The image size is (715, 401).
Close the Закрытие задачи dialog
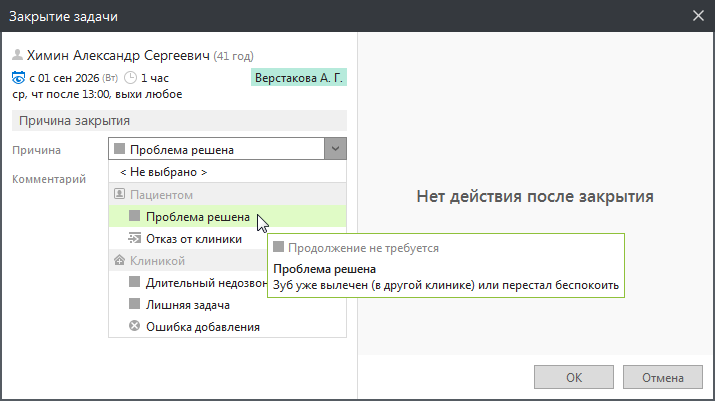click(x=698, y=16)
